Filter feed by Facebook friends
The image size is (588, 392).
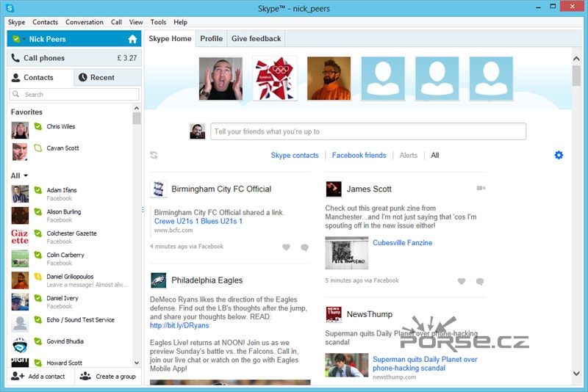359,155
